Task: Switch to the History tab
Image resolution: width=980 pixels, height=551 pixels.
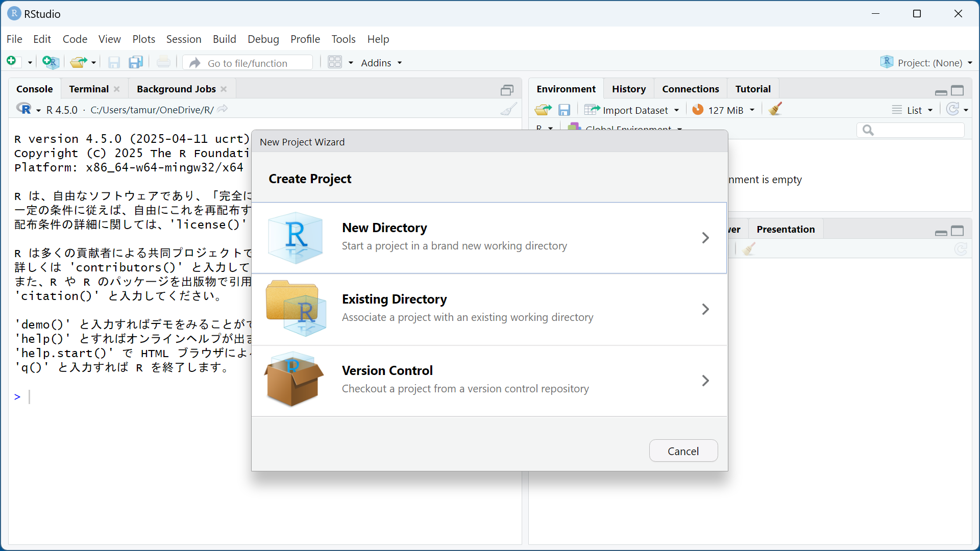Action: pyautogui.click(x=628, y=89)
